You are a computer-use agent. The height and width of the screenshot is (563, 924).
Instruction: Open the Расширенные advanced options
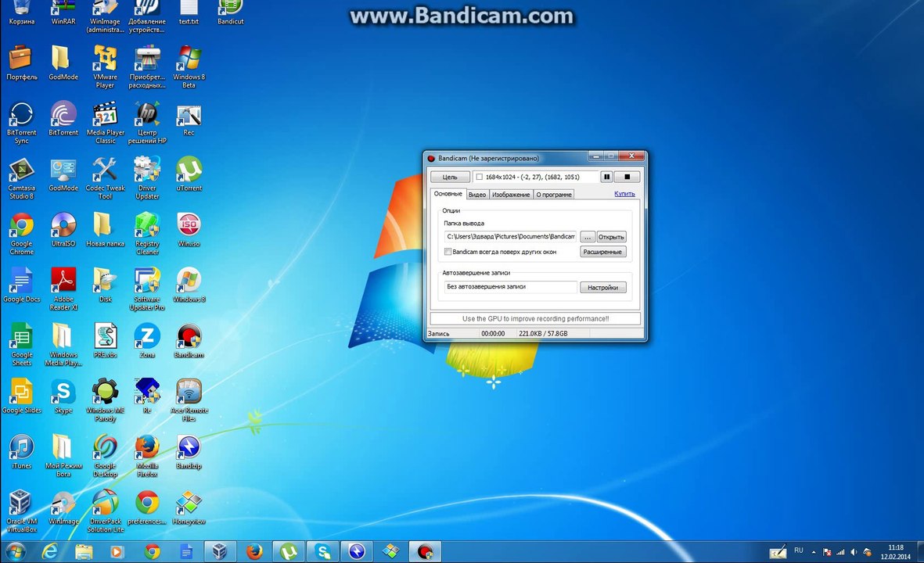603,252
